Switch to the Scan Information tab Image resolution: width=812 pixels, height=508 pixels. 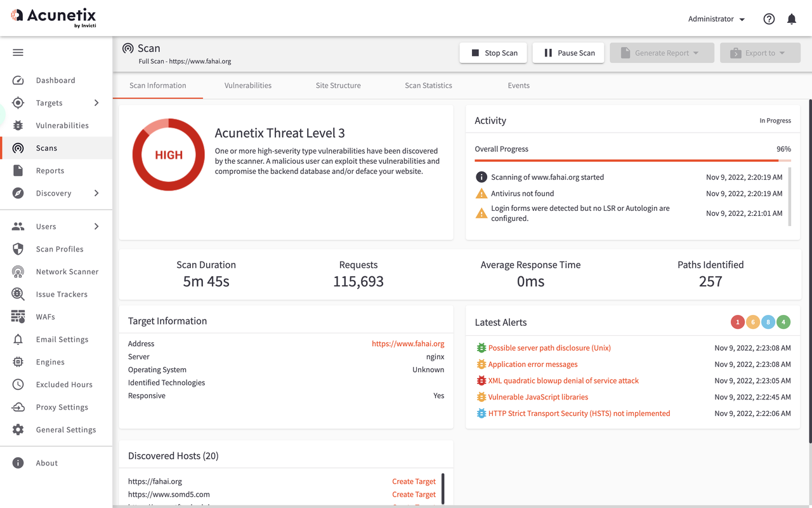point(158,86)
